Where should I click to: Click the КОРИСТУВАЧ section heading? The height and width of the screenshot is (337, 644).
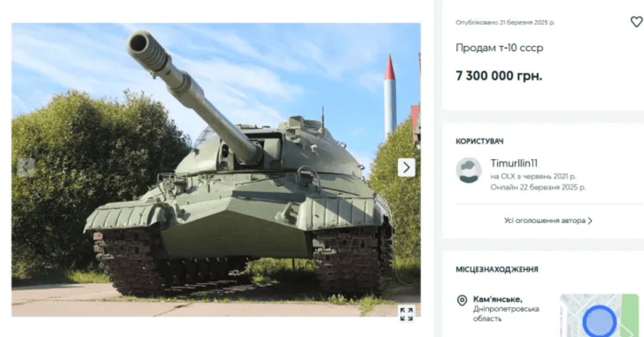pyautogui.click(x=480, y=142)
